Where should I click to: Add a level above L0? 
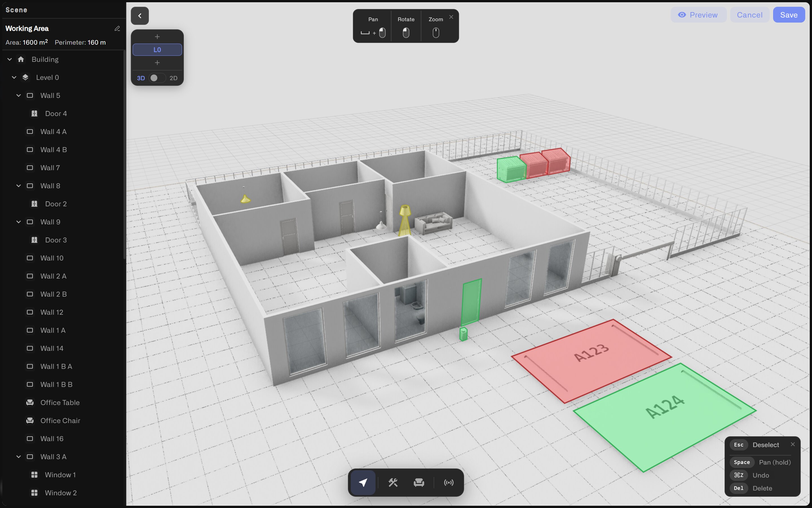point(157,37)
